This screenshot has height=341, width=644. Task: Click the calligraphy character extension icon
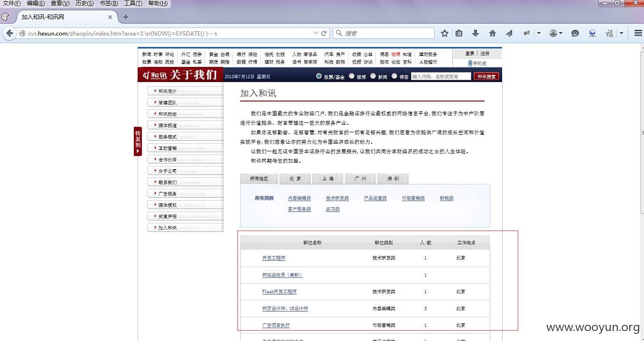609,33
